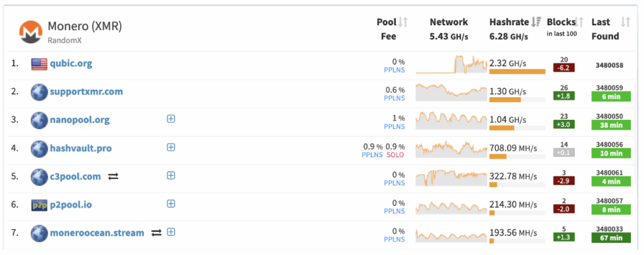Click the globe icon next to supportxmr.com

[40, 92]
